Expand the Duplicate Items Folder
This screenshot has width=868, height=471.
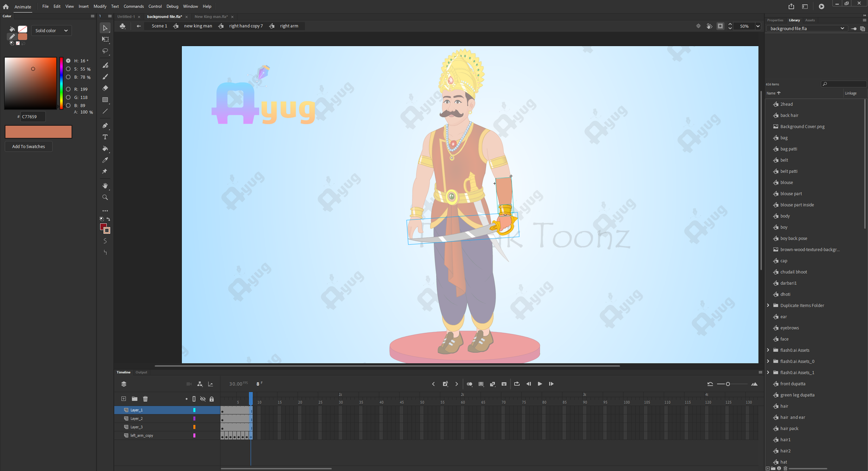768,306
